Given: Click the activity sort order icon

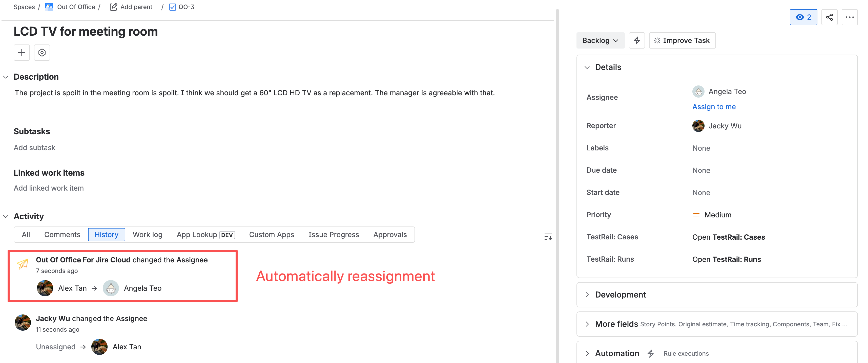Looking at the screenshot, I should point(548,237).
